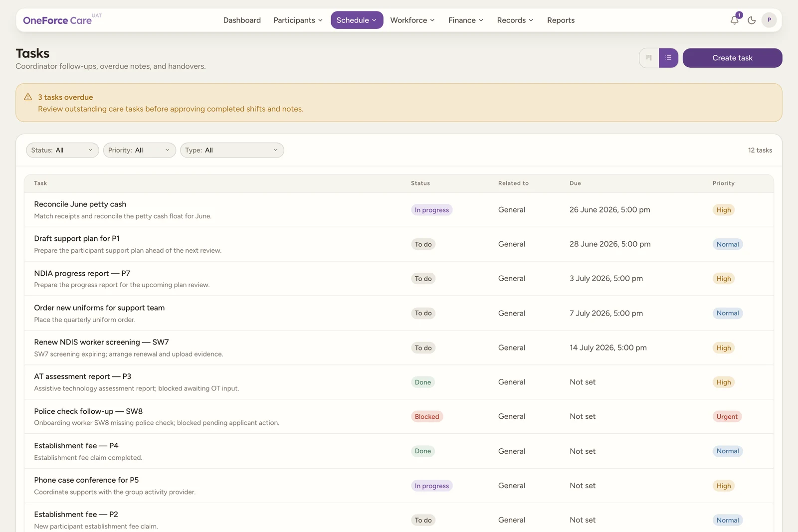Image resolution: width=798 pixels, height=532 pixels.
Task: Expand the Records menu
Action: [x=515, y=20]
